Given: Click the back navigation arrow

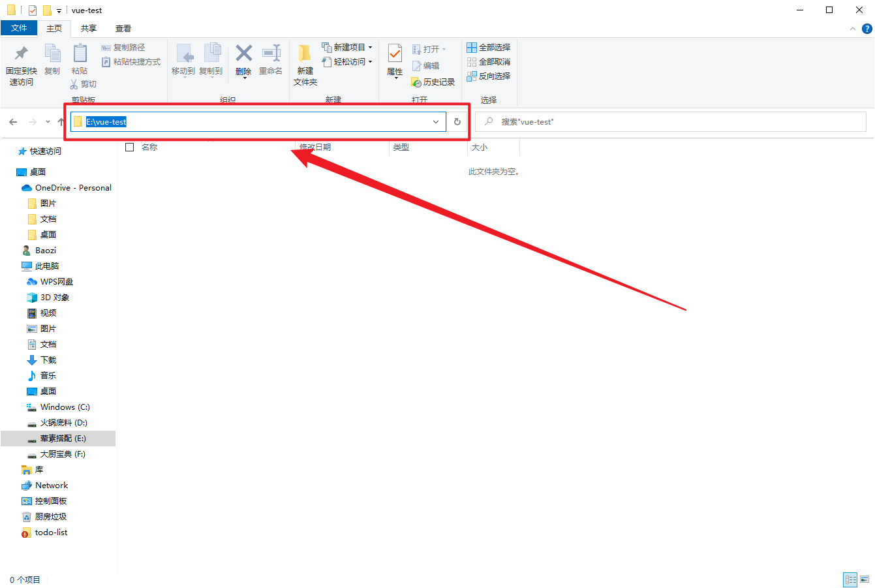Looking at the screenshot, I should click(13, 122).
